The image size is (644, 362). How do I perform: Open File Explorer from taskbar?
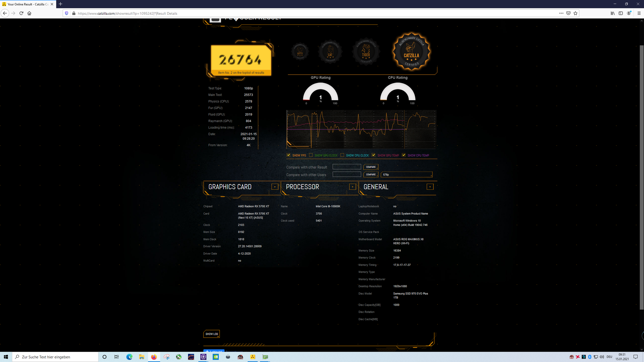(x=142, y=357)
